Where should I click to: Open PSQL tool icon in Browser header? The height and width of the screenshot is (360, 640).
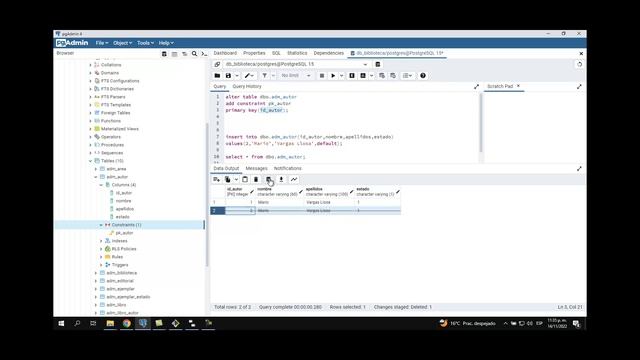(x=204, y=54)
